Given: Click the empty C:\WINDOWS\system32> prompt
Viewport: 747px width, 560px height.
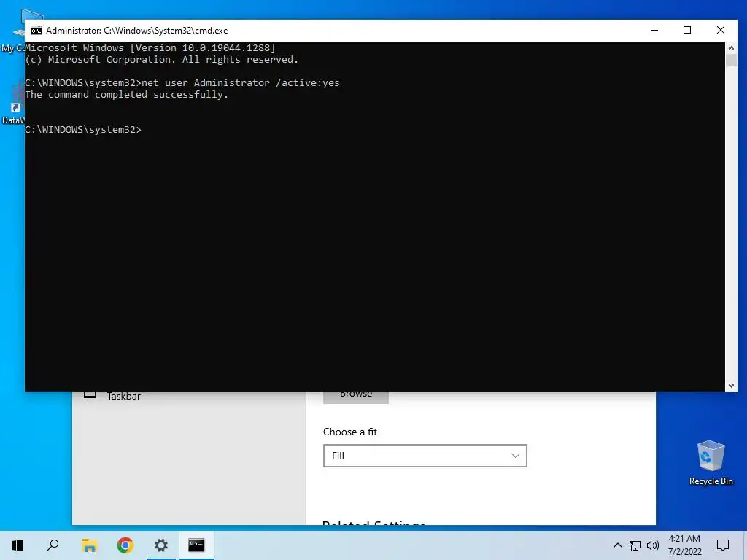Looking at the screenshot, I should 83,130.
